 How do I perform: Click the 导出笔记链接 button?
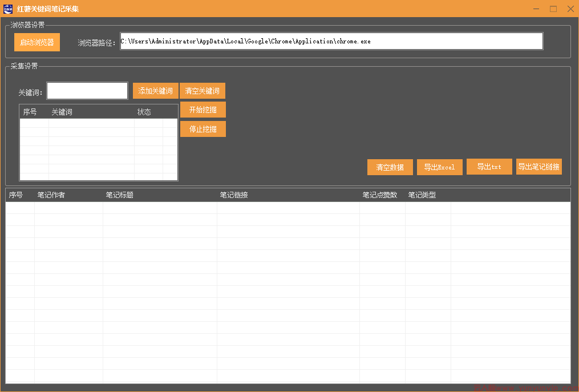538,167
